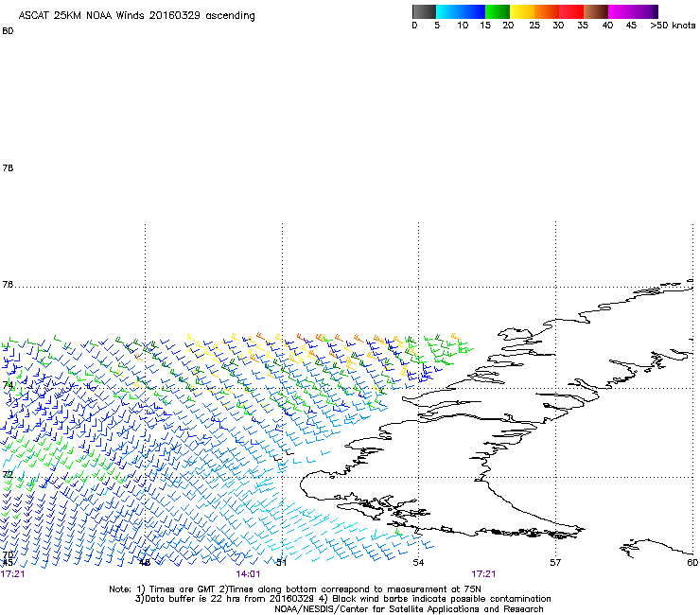Image resolution: width=700 pixels, height=615 pixels.
Task: Click the '10' label under the color bar
Action: [x=463, y=26]
